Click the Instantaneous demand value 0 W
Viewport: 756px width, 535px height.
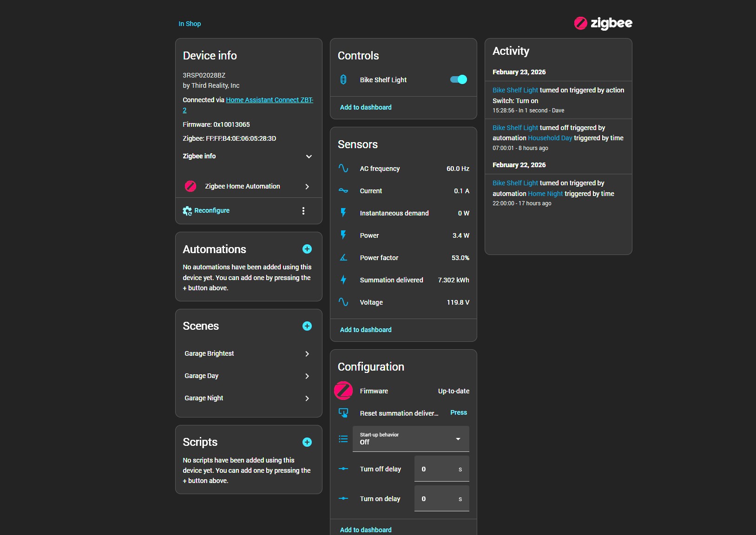[464, 213]
